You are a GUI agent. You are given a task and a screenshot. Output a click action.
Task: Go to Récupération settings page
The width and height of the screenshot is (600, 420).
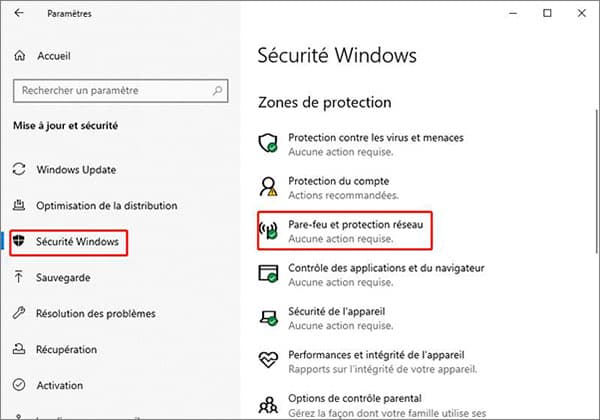click(67, 349)
